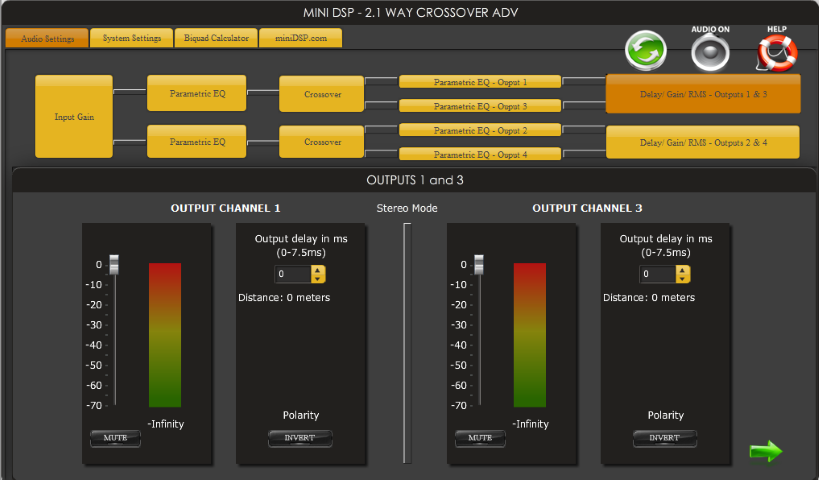
Task: Increase Output Channel 1 delay with up arrow
Action: click(x=318, y=270)
